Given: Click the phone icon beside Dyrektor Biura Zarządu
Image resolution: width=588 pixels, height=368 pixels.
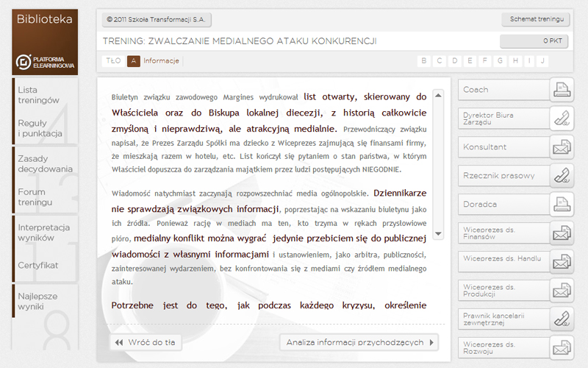Looking at the screenshot, I should click(562, 118).
